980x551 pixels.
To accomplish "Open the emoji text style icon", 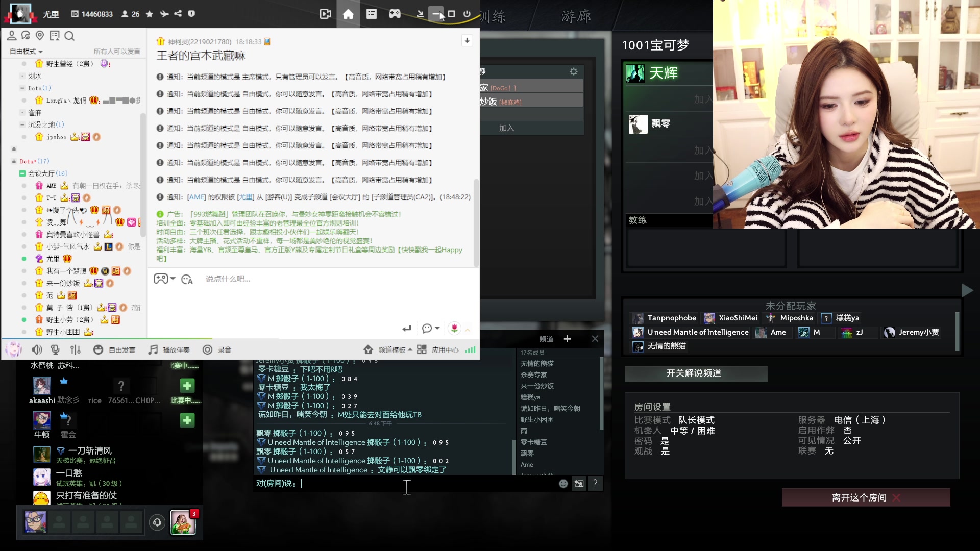I will 187,279.
